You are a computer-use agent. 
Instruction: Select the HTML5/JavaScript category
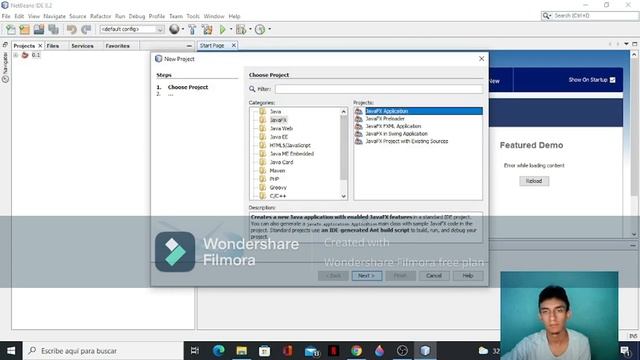click(x=290, y=145)
